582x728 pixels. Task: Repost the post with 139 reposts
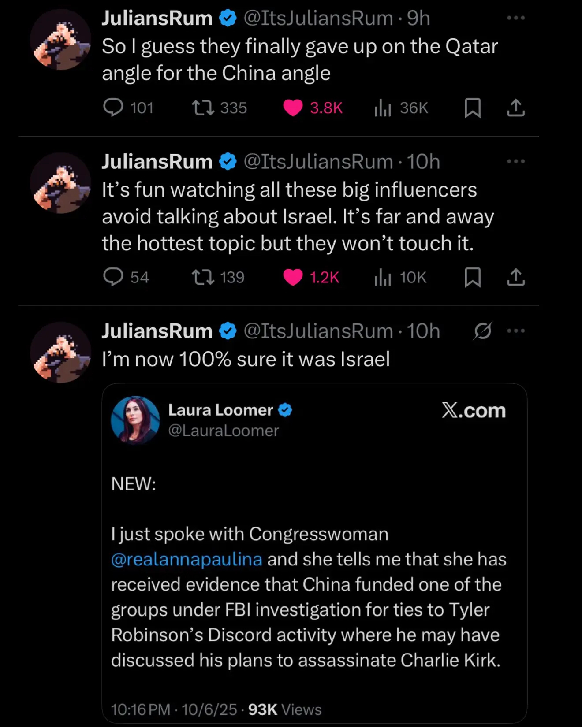click(203, 277)
